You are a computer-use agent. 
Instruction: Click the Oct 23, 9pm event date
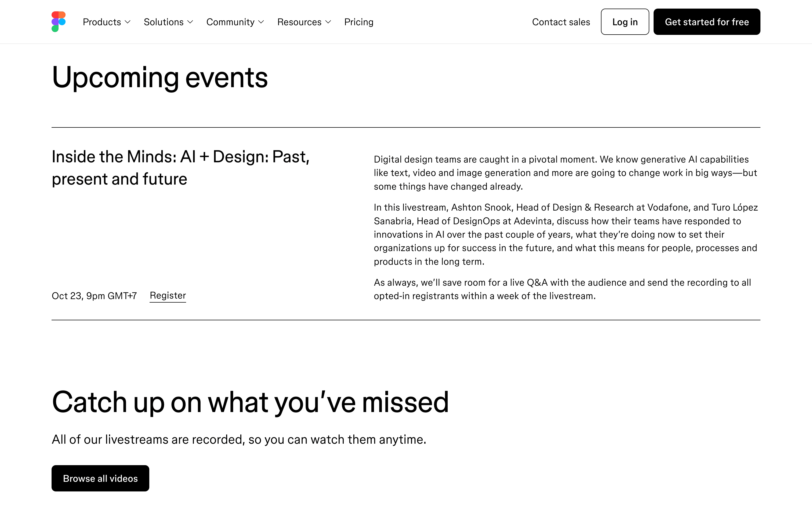(94, 296)
